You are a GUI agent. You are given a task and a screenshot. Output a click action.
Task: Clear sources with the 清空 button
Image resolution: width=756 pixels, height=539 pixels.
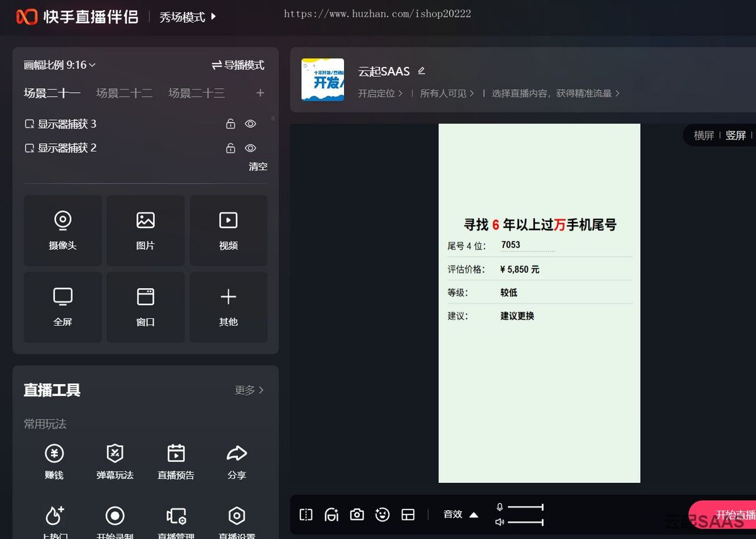click(x=258, y=166)
